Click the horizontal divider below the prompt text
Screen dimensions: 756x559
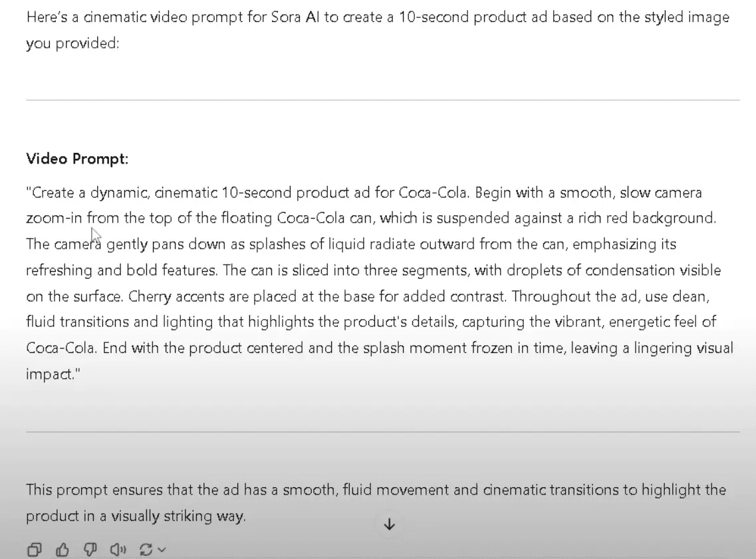coord(383,432)
